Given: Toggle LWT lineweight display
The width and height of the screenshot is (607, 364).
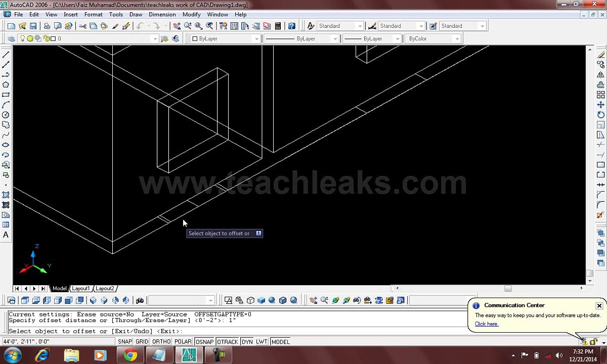Looking at the screenshot, I should pos(262,342).
